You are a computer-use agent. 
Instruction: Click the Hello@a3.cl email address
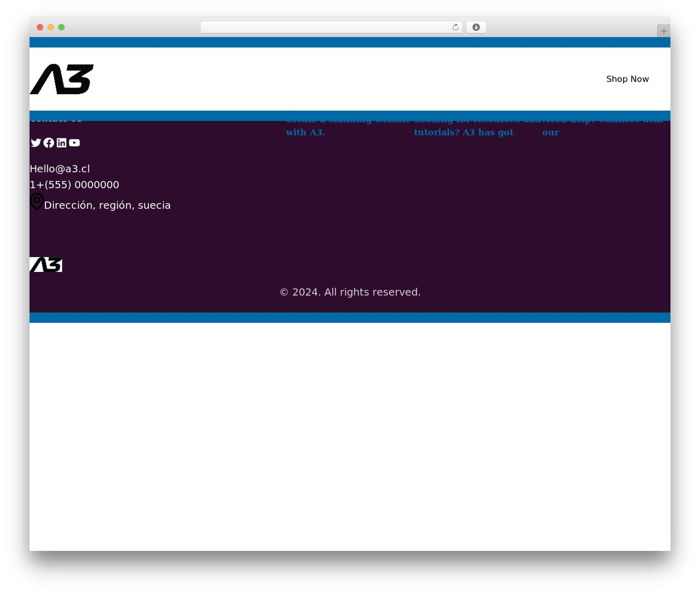pyautogui.click(x=60, y=168)
